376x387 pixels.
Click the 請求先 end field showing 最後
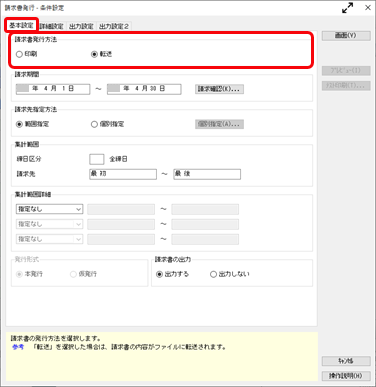click(207, 174)
